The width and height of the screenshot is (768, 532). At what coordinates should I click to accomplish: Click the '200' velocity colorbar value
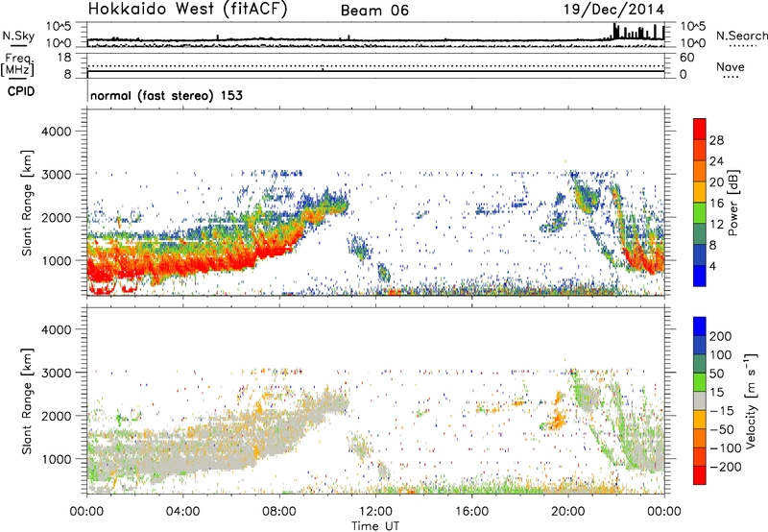tap(721, 336)
